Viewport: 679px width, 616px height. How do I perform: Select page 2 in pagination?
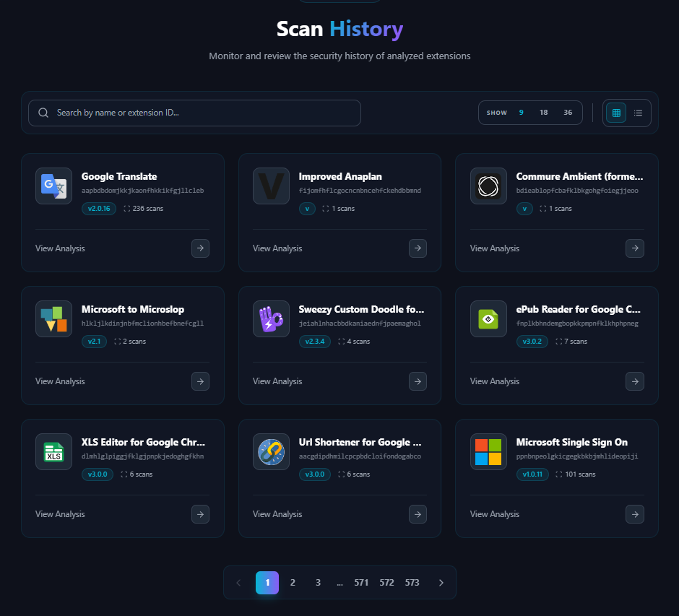(x=293, y=582)
